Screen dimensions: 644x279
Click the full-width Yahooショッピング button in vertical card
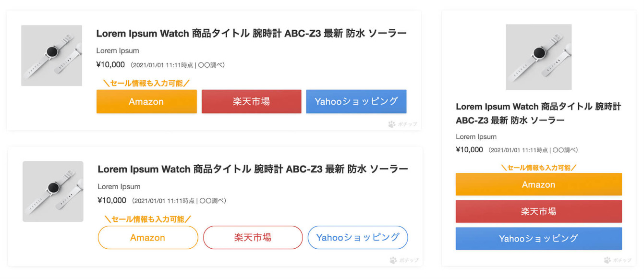point(539,238)
